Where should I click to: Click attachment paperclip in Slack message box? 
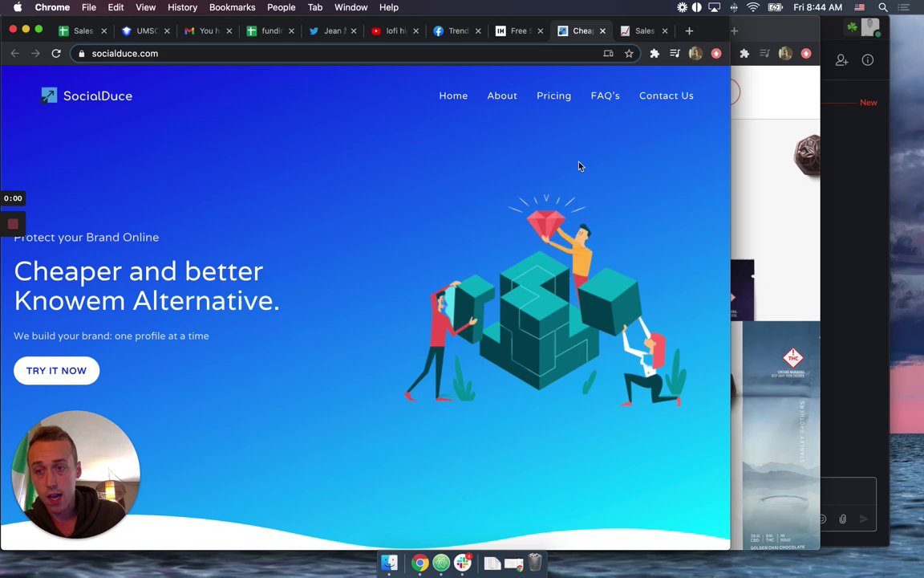[843, 519]
